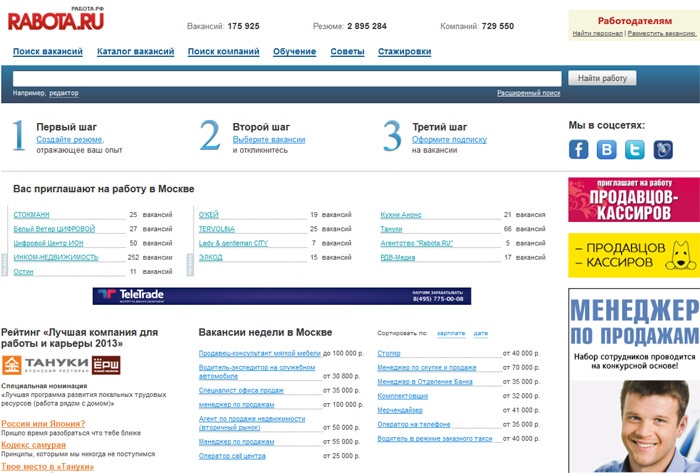Screen dimensions: 700x473
Task: Open the Мерчендайзер vacancy
Action: pyautogui.click(x=400, y=410)
